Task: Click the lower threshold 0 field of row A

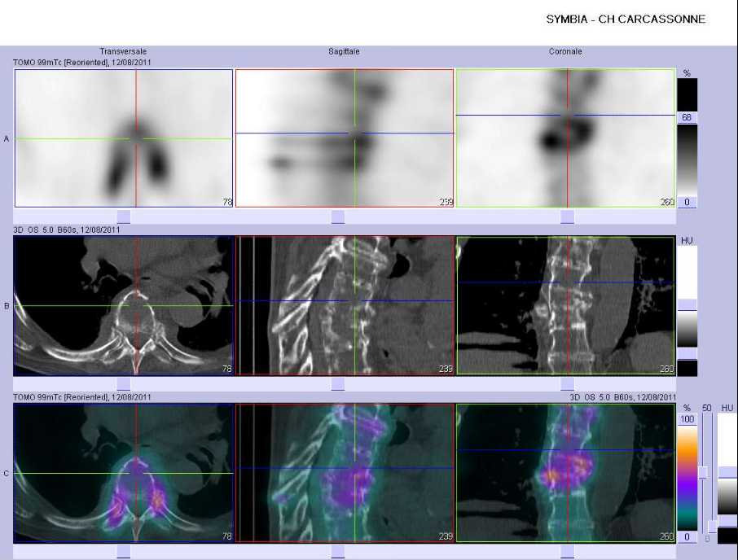Action: (687, 202)
